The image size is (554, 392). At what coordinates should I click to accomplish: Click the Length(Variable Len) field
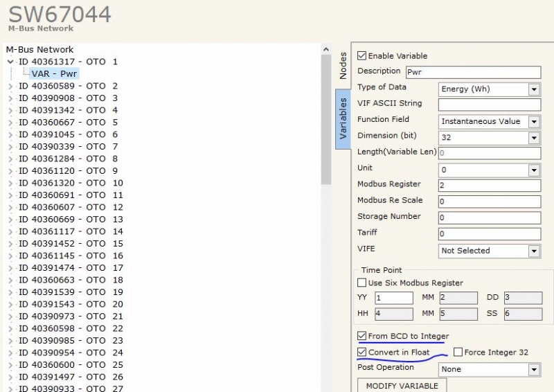[x=490, y=153]
